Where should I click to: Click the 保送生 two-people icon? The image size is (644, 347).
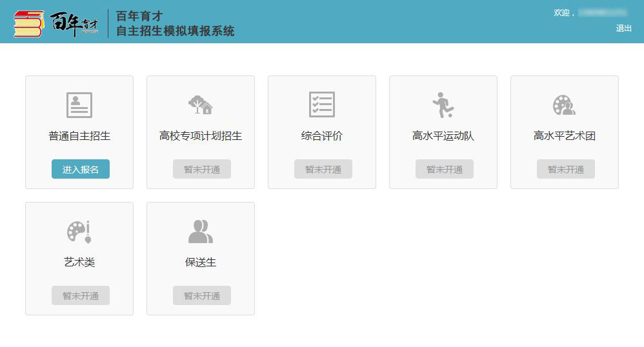pyautogui.click(x=200, y=232)
